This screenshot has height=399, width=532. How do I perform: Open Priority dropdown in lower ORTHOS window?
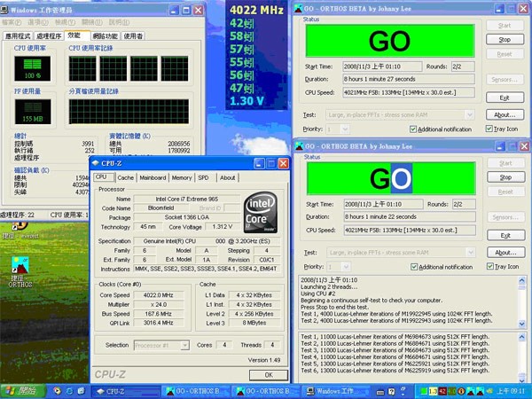346,267
